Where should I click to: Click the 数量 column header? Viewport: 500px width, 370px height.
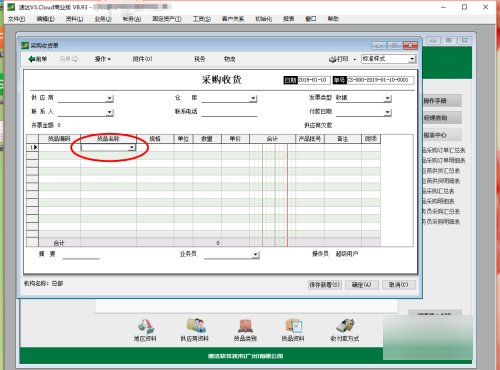[x=207, y=139]
